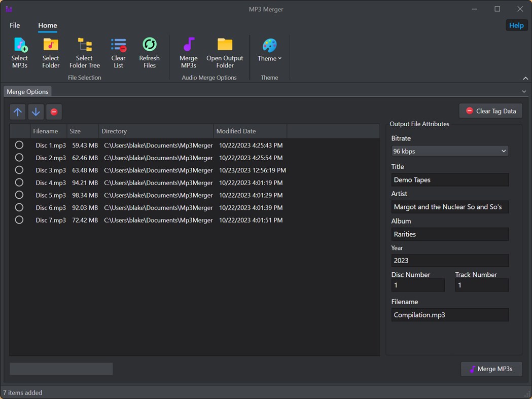This screenshot has height=399, width=532.
Task: Click the Clear List icon
Action: (118, 48)
